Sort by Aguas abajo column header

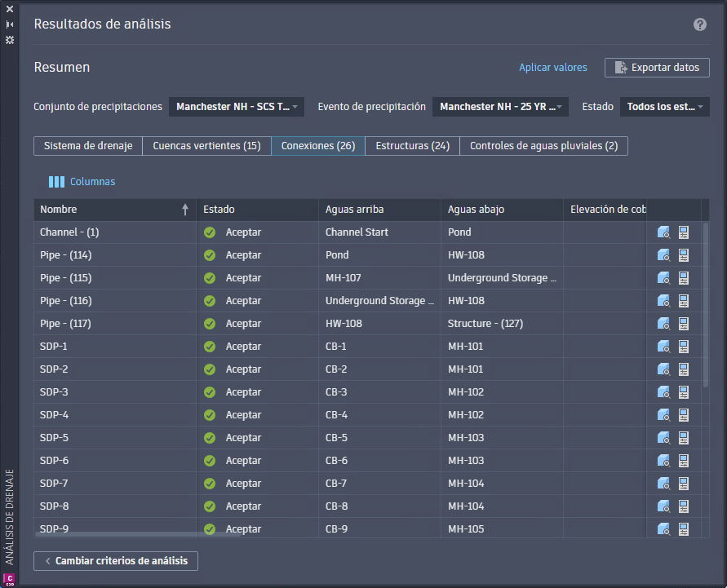502,210
